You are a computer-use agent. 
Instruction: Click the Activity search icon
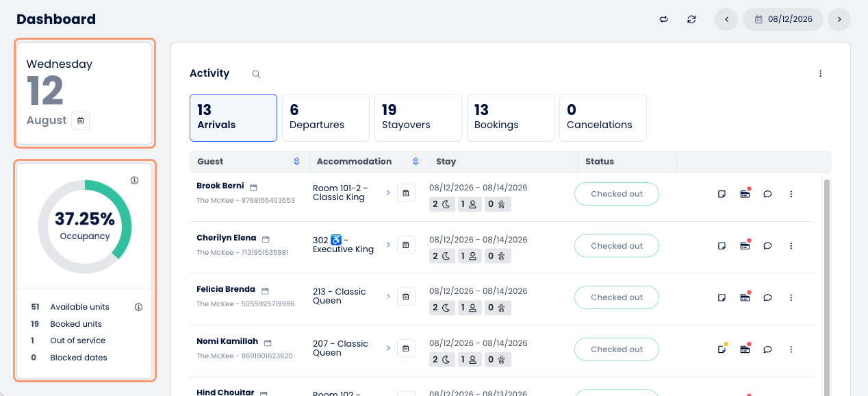[256, 74]
